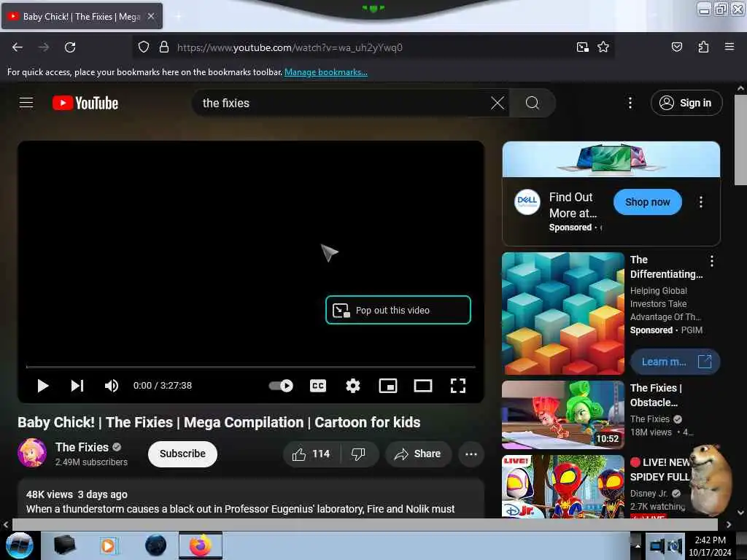Click the site security padlock icon
The height and width of the screenshot is (560, 747).
[x=164, y=47]
